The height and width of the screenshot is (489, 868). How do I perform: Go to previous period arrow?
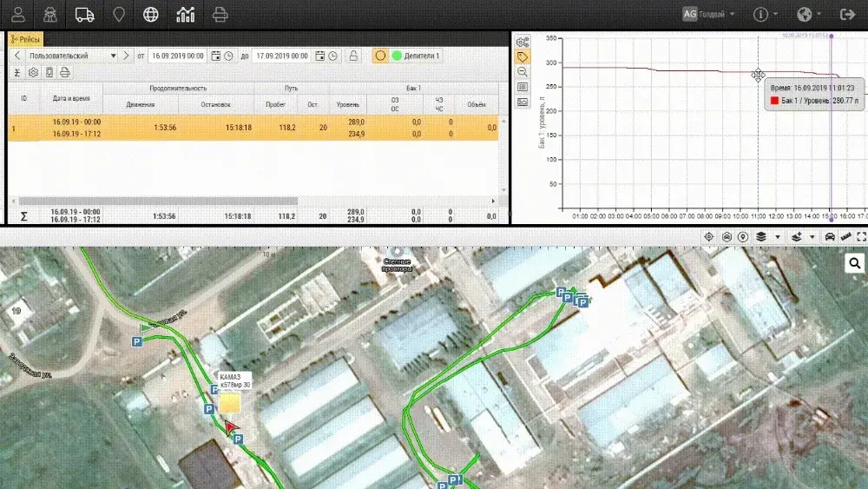[17, 56]
